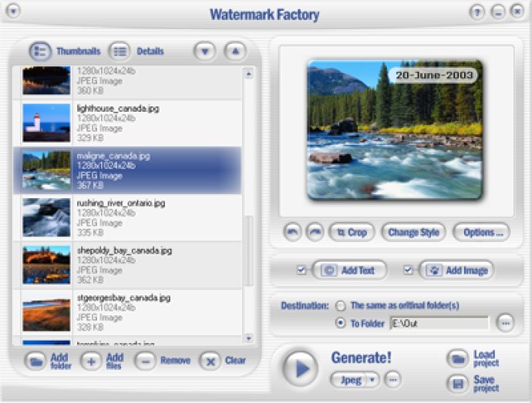
Task: Minimize the Watermark Factory window
Action: (x=498, y=12)
